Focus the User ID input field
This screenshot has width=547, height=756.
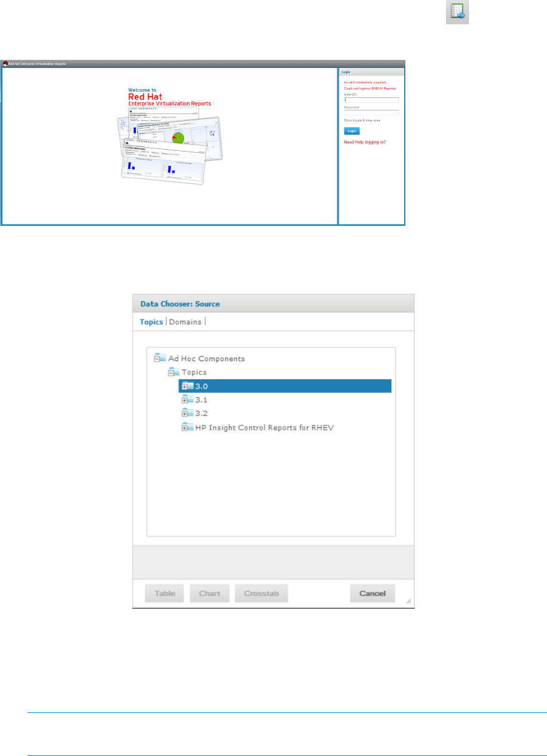coord(371,100)
